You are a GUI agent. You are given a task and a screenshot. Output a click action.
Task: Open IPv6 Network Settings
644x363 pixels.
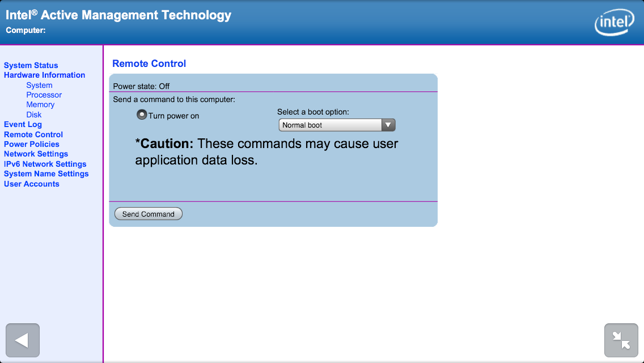click(45, 164)
